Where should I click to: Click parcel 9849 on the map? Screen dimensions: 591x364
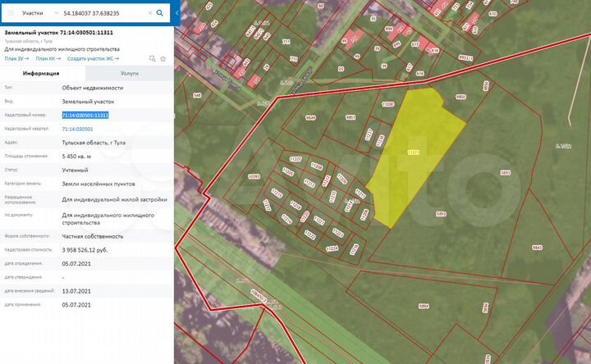(x=310, y=118)
